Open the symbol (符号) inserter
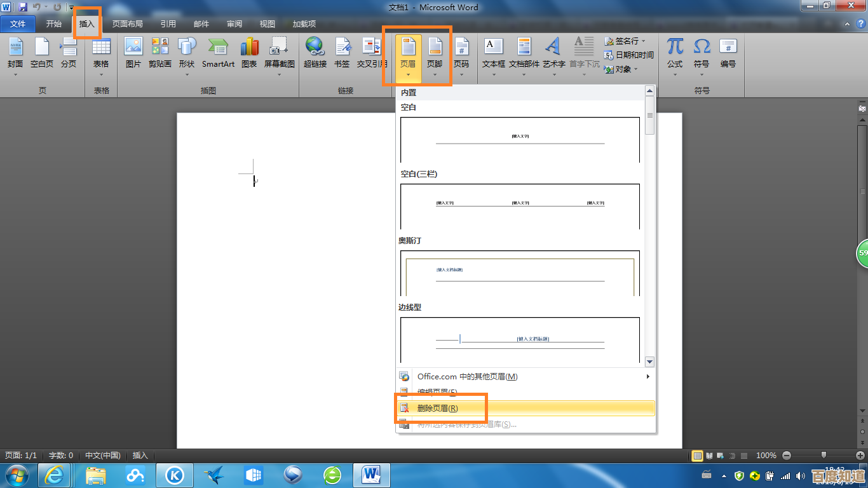Screen dimensions: 868x488 pyautogui.click(x=702, y=53)
